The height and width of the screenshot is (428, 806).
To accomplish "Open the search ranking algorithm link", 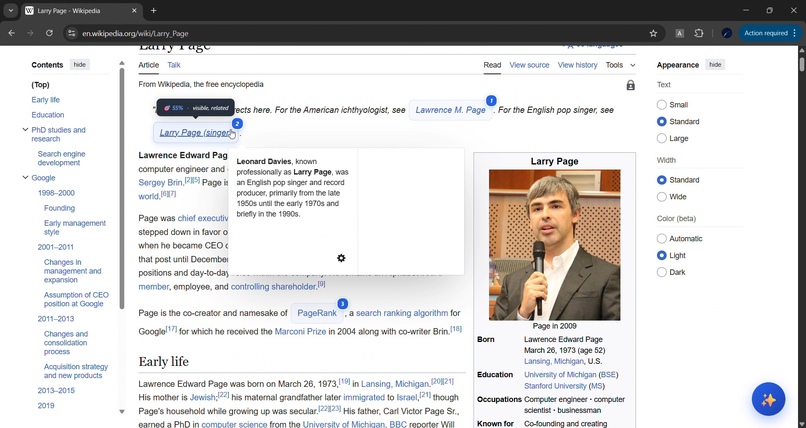I will [x=402, y=313].
